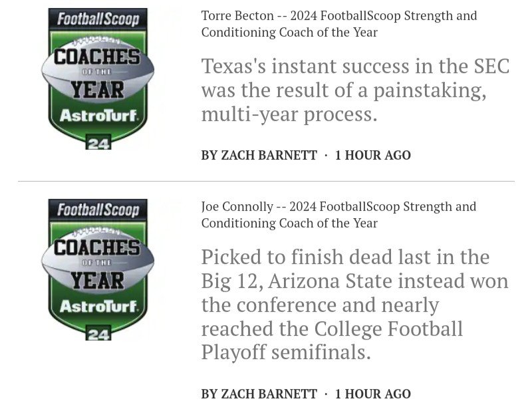
Task: Open the Arizona State Big 12 summary
Action: click(x=355, y=305)
